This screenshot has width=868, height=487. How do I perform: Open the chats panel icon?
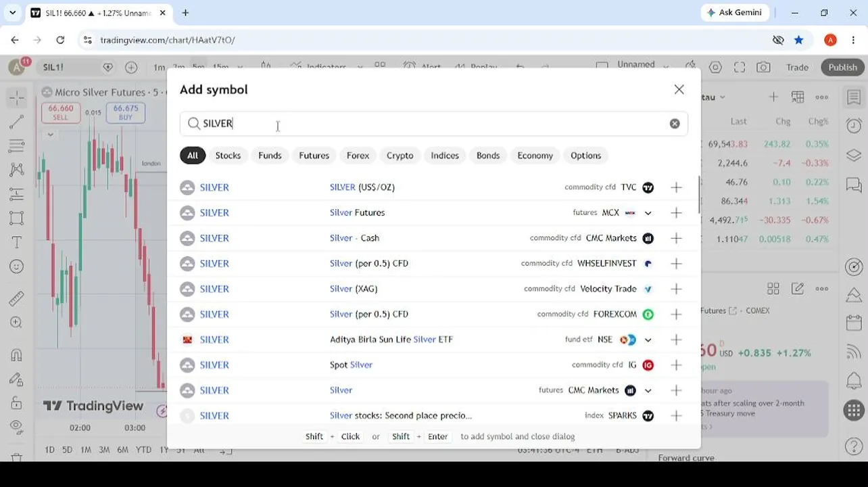click(854, 184)
